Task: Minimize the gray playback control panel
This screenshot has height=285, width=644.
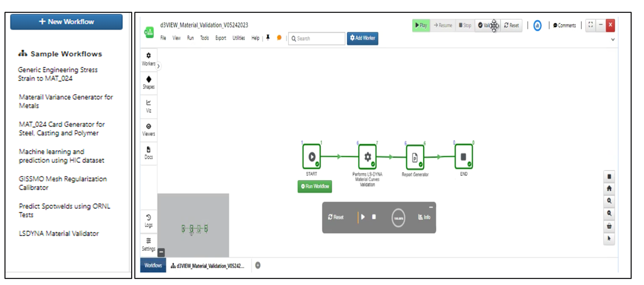Action: pyautogui.click(x=431, y=207)
